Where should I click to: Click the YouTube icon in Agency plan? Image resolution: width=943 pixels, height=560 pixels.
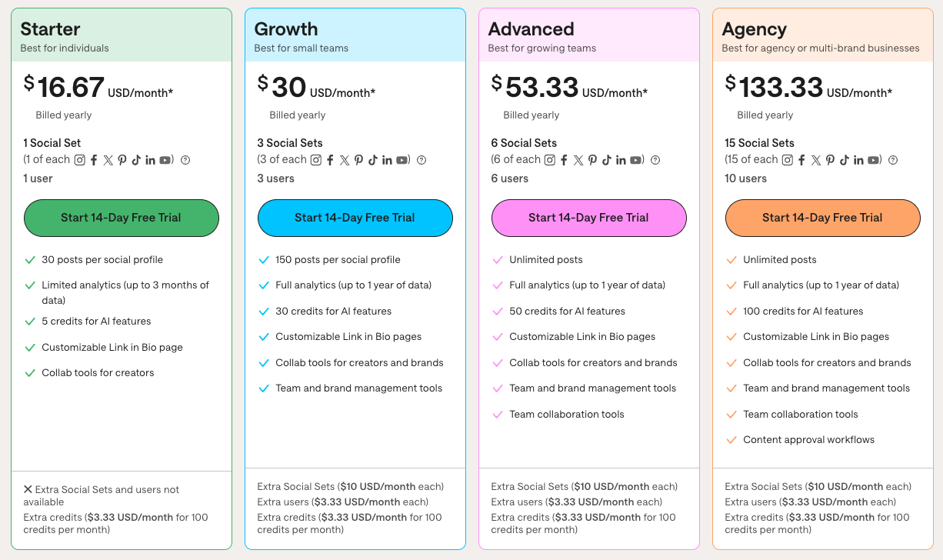click(x=874, y=160)
